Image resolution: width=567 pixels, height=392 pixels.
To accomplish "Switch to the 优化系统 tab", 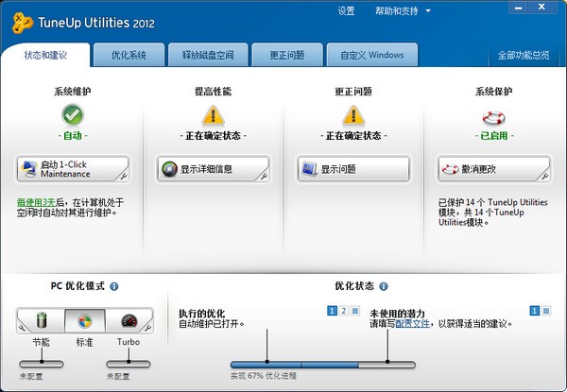I will tap(129, 56).
